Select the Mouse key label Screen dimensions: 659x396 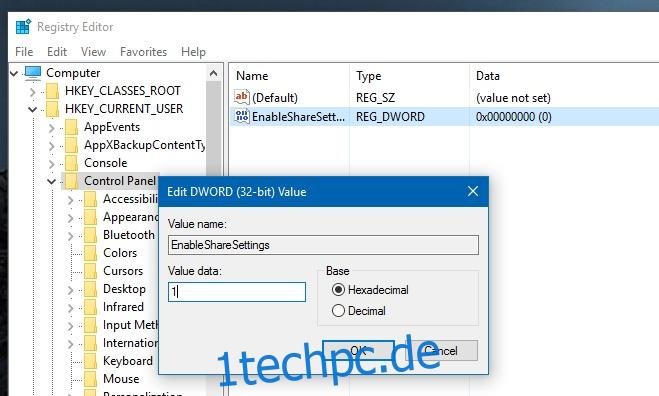(x=121, y=379)
